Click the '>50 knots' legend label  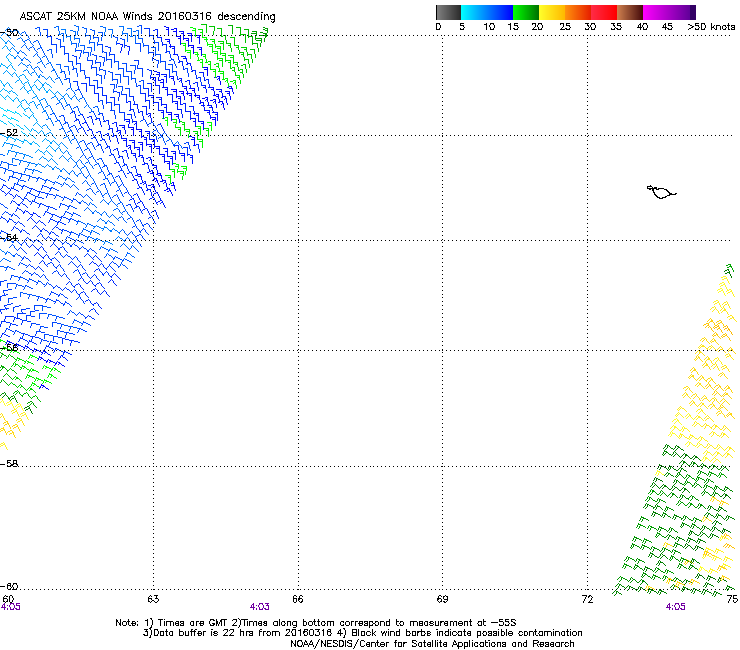[x=711, y=26]
